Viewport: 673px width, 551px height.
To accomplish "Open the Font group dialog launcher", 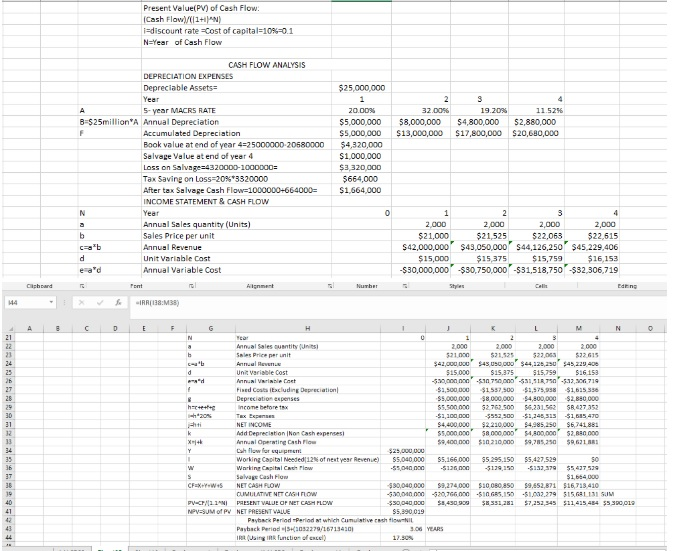I will tap(190, 286).
